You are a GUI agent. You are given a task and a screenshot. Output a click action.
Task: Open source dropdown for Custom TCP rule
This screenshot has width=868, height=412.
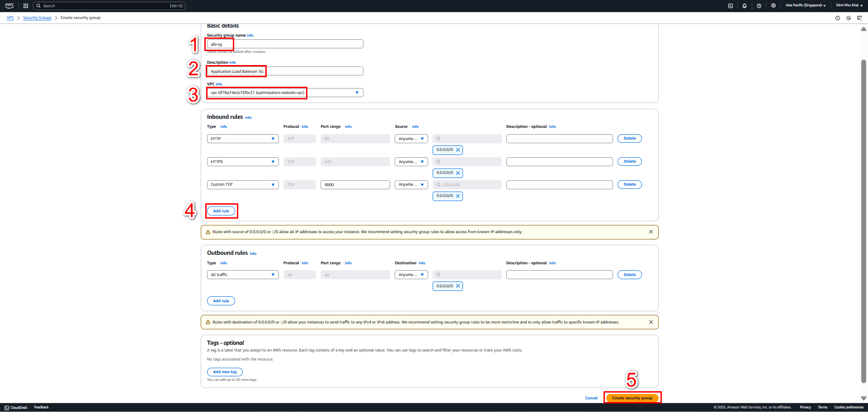click(411, 185)
